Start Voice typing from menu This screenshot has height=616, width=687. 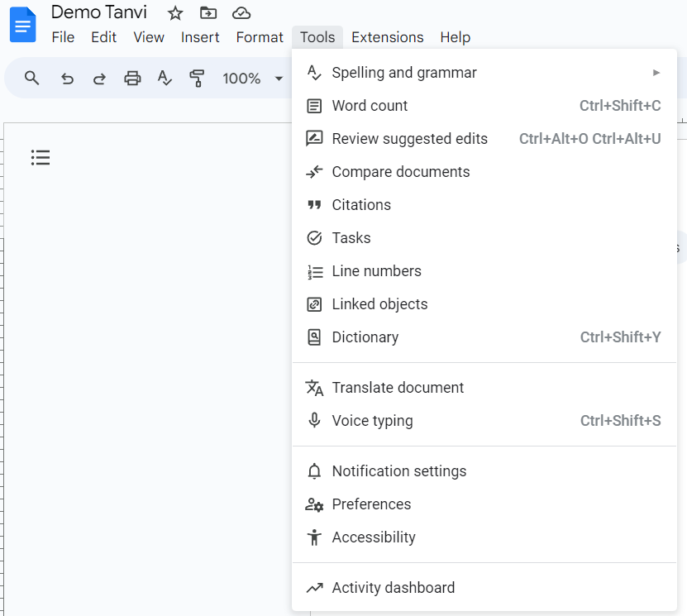click(484, 421)
